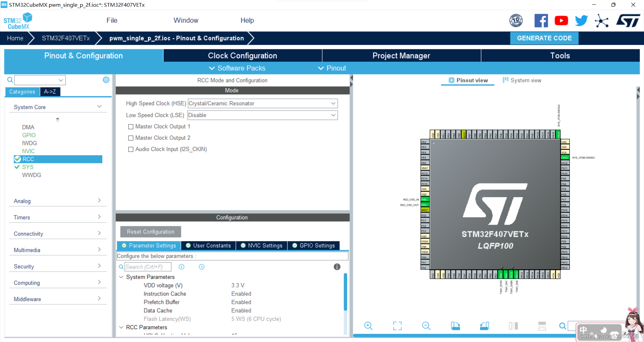Select DMA in System Core list
The width and height of the screenshot is (644, 342).
click(28, 127)
